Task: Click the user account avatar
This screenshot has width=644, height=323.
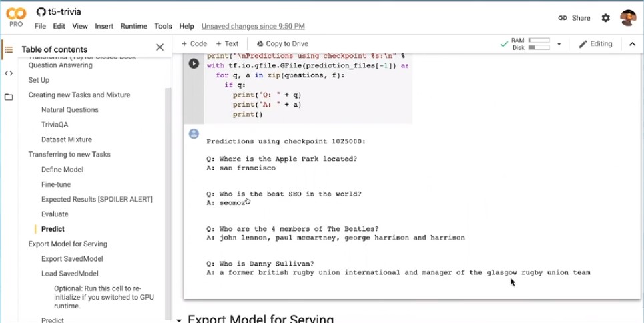Action: click(x=627, y=18)
